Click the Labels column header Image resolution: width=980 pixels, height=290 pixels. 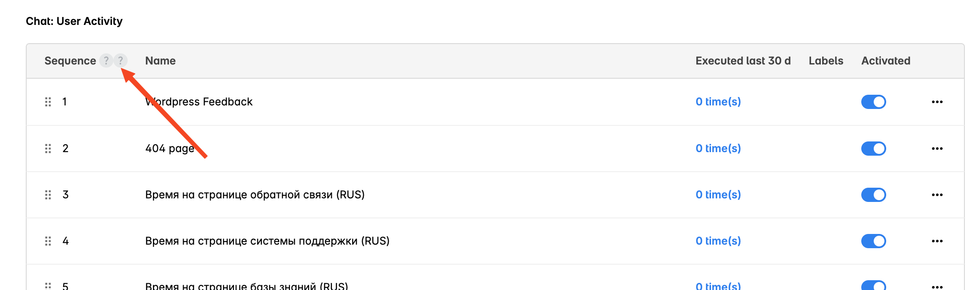point(826,61)
